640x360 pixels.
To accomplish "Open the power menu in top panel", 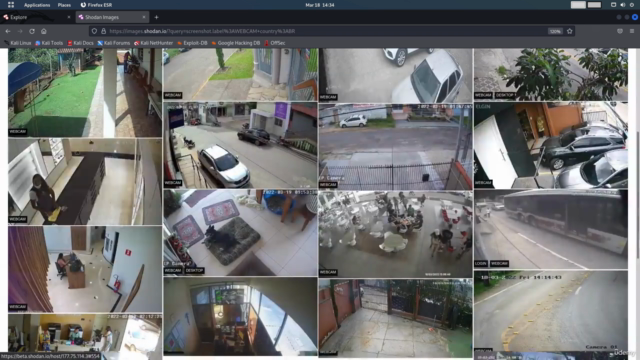I will 632,5.
